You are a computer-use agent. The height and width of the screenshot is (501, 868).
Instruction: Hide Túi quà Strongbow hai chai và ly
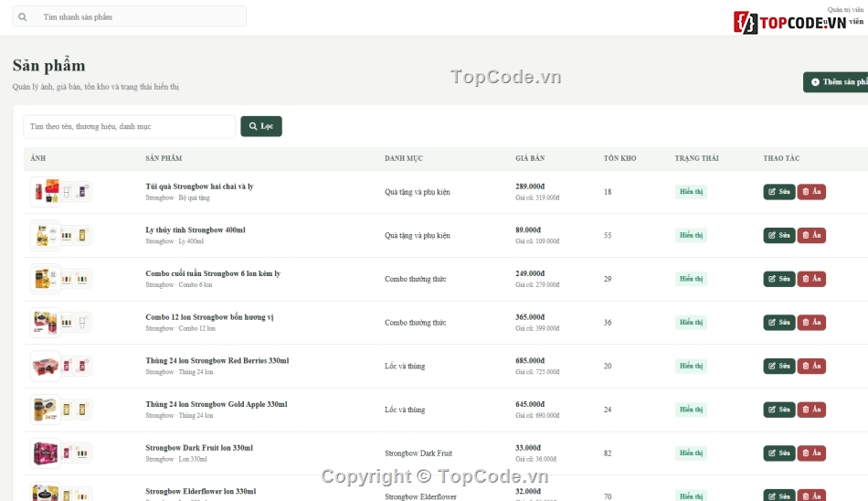coord(811,192)
